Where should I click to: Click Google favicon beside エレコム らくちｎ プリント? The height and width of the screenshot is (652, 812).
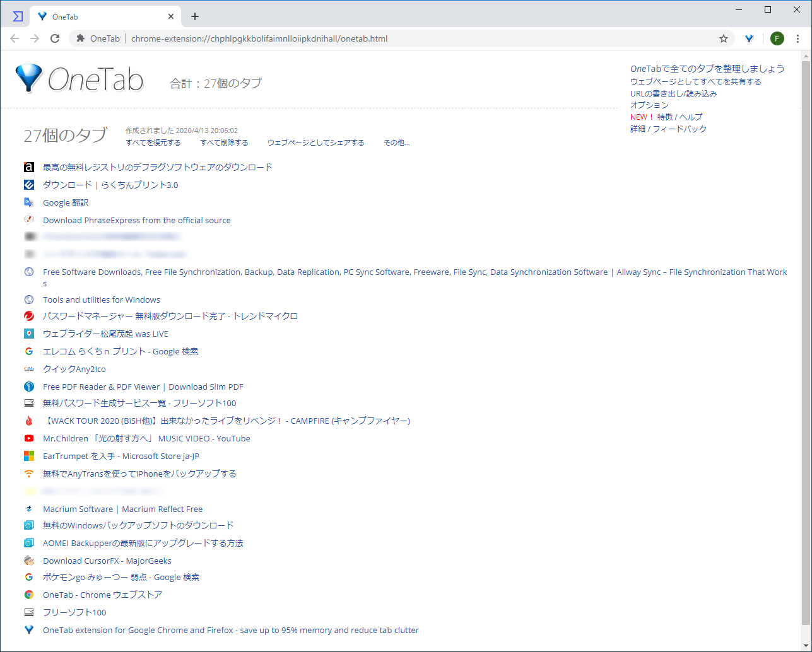tap(29, 351)
